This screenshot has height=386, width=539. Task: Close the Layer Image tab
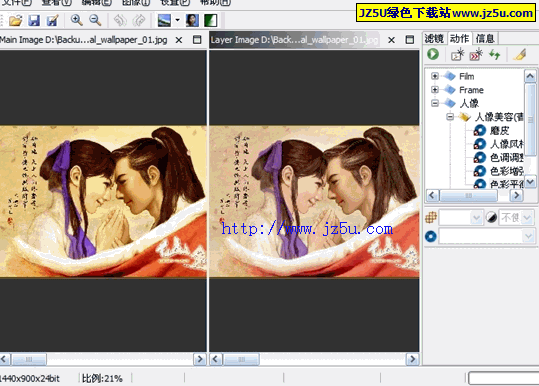tap(391, 40)
